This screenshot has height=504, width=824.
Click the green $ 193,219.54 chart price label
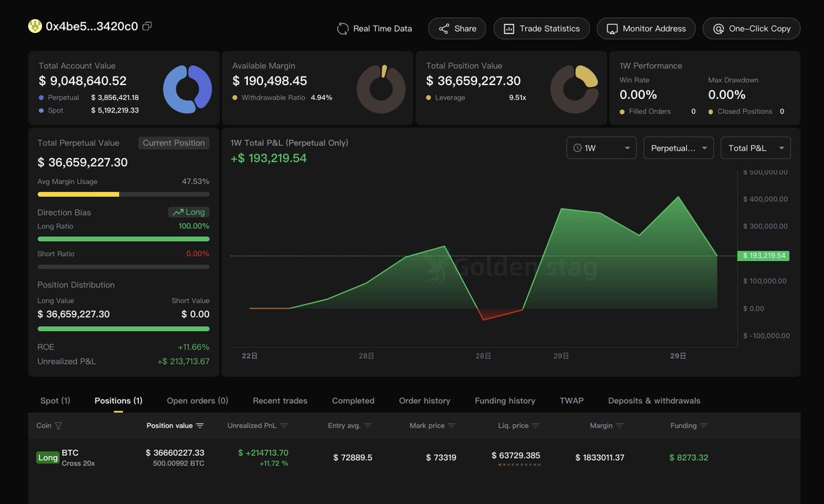pyautogui.click(x=763, y=255)
